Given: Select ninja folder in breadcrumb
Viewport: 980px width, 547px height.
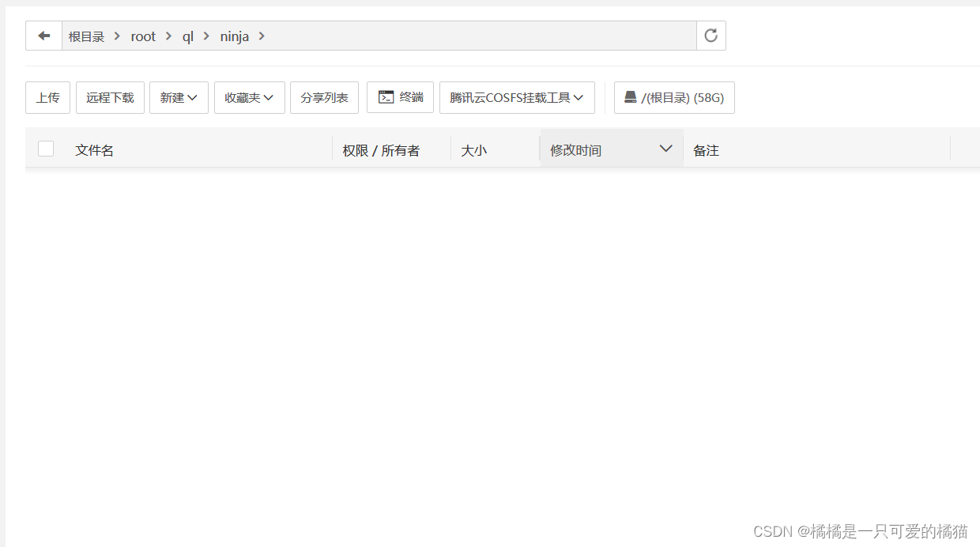Looking at the screenshot, I should tap(234, 36).
